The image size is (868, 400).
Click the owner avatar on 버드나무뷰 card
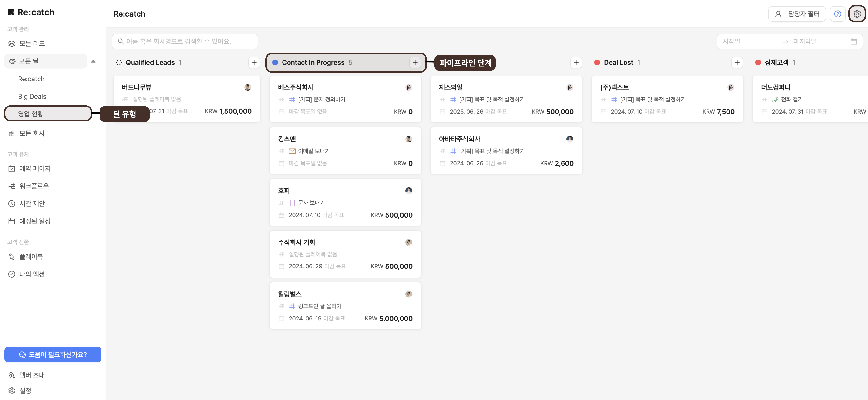[x=248, y=87]
